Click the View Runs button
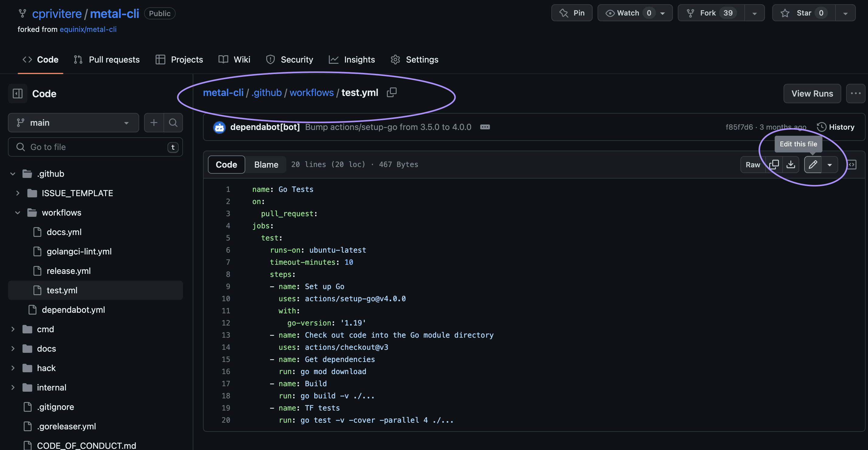Screen dimensions: 868x450 (812, 94)
